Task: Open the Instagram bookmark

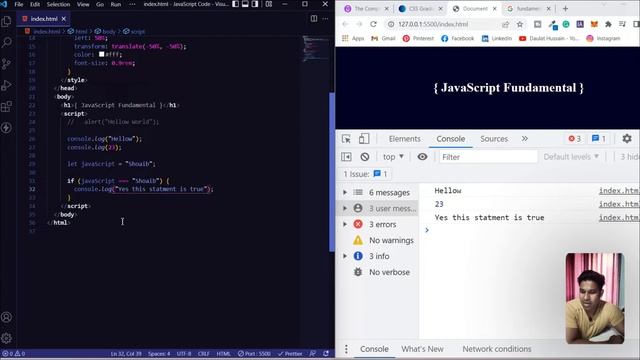Action: tap(603, 38)
